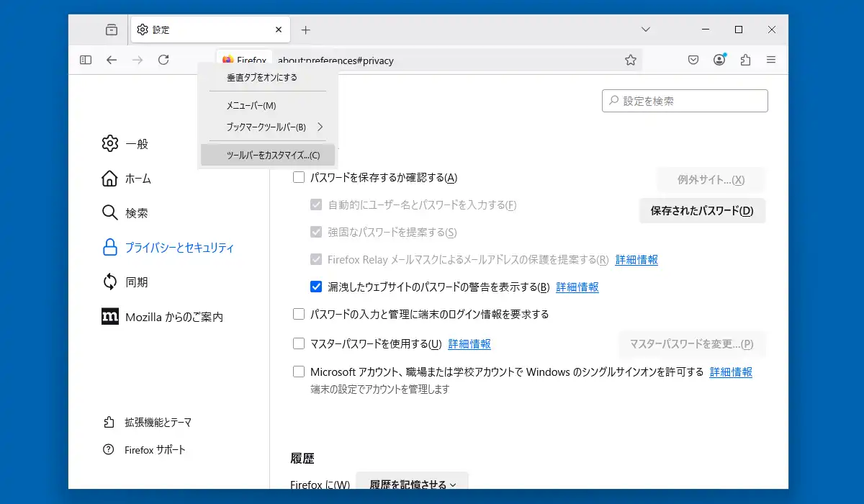Open the Firefox account avatar icon

[719, 60]
